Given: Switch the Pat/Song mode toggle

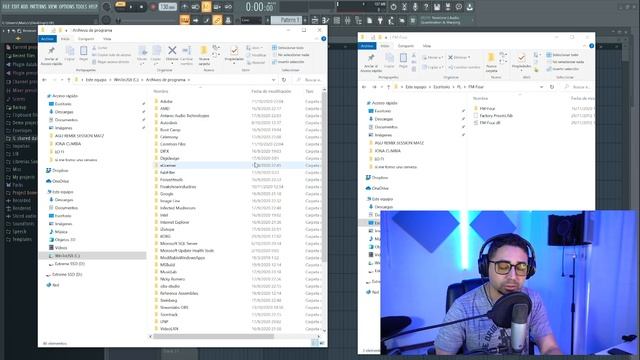Looking at the screenshot, I should coord(120,4).
